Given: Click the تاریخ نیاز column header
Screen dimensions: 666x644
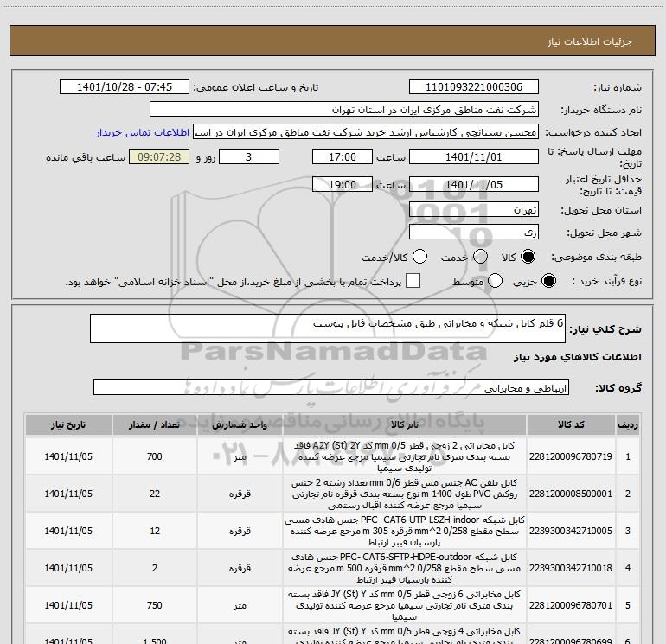Looking at the screenshot, I should tap(68, 425).
